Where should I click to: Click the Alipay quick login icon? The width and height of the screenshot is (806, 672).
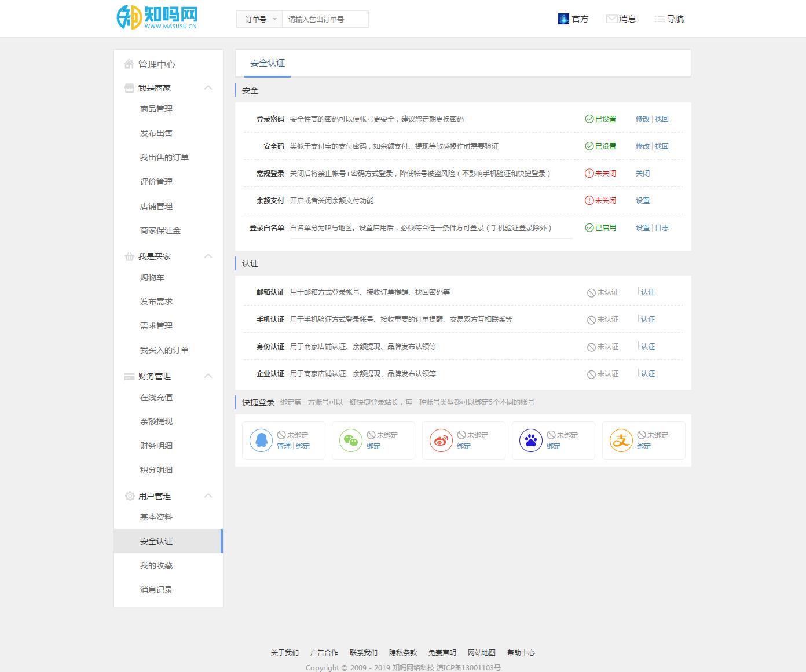(621, 440)
